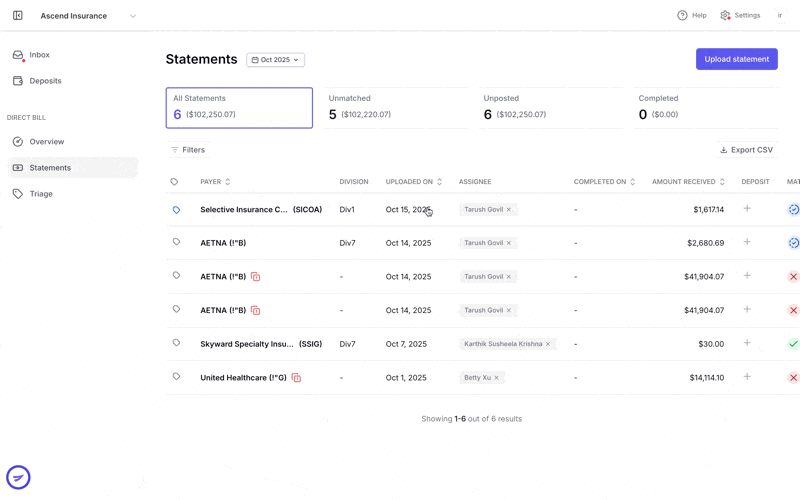Screen dimensions: 800x500
Task: Select the Unposted summary card
Action: (x=551, y=108)
